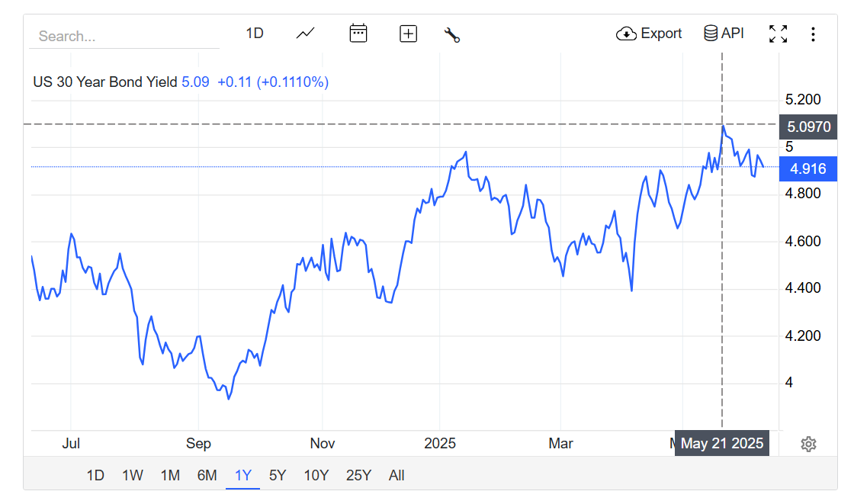The width and height of the screenshot is (854, 504).
Task: Open chart settings gear icon
Action: (x=808, y=444)
